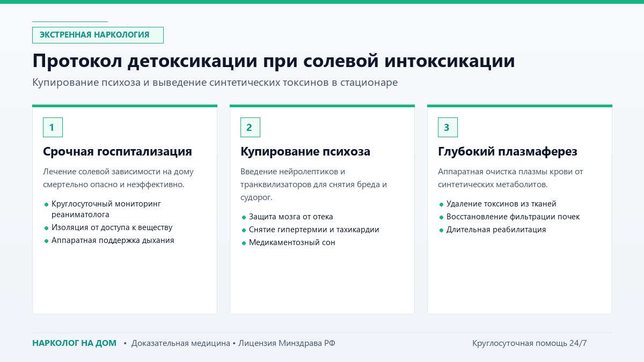Image resolution: width=644 pixels, height=362 pixels.
Task: Click text Лечение солевой зависимости на дому
Action: coord(118,178)
